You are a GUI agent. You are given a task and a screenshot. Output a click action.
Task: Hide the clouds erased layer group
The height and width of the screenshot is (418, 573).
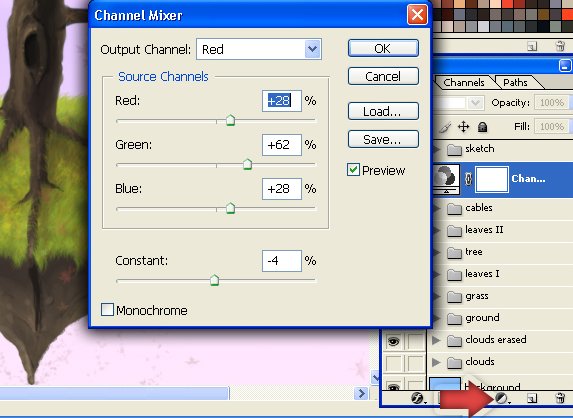[393, 341]
